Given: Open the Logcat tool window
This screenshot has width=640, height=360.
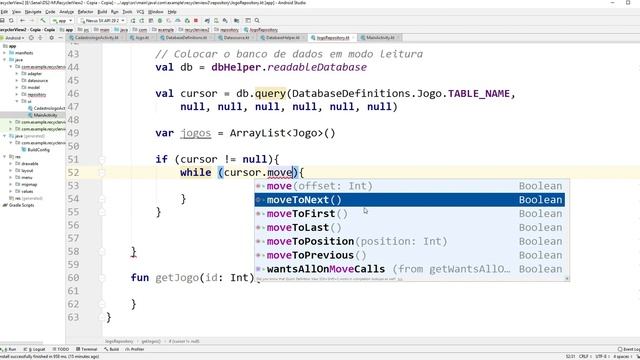Looking at the screenshot, I should point(35,349).
